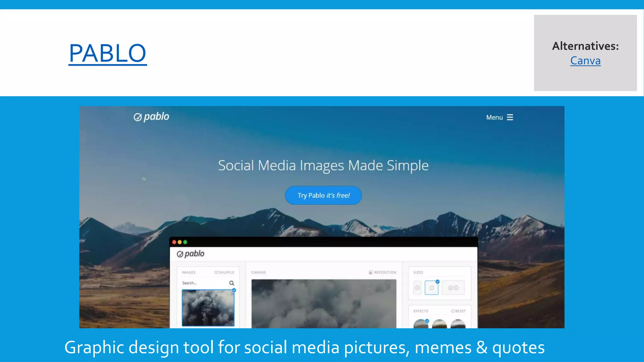Image resolution: width=644 pixels, height=362 pixels.
Task: Click the 'Graphic design tool for social media' caption
Action: (x=304, y=348)
